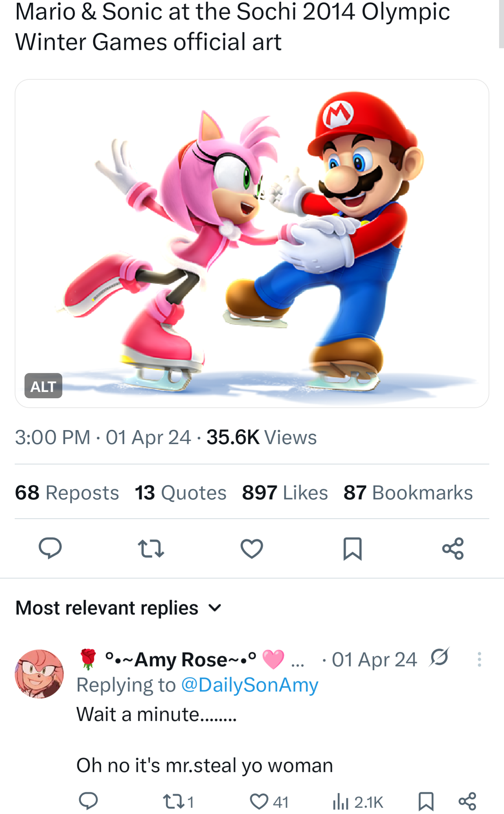
Task: View the 68 Reposts list
Action: [x=67, y=492]
